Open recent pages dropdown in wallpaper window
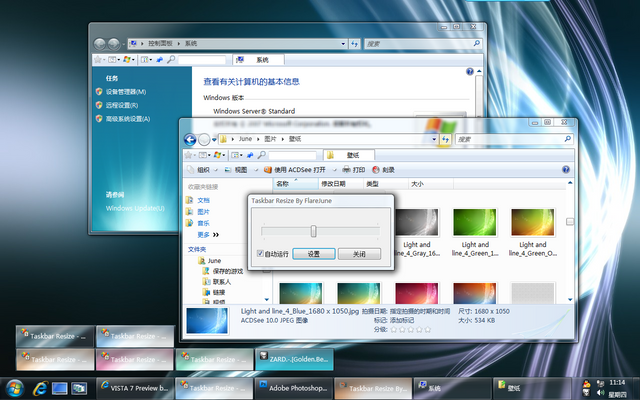The width and height of the screenshot is (640, 400). click(x=214, y=140)
